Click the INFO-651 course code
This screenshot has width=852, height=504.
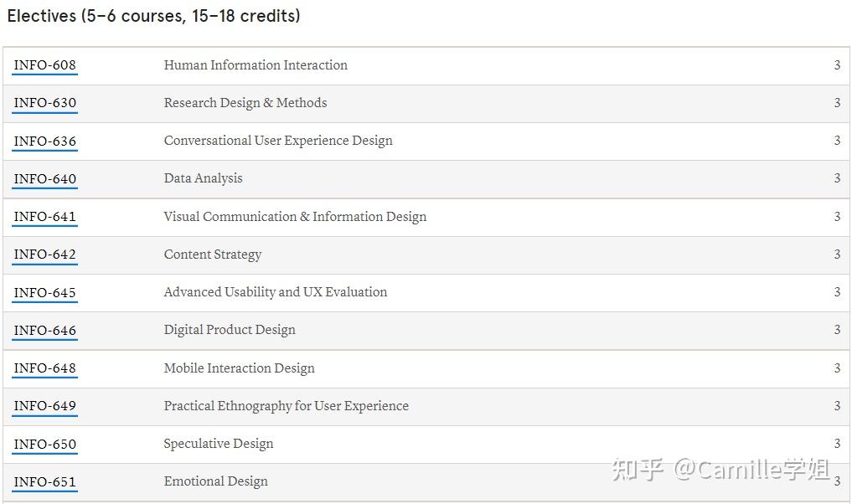44,481
